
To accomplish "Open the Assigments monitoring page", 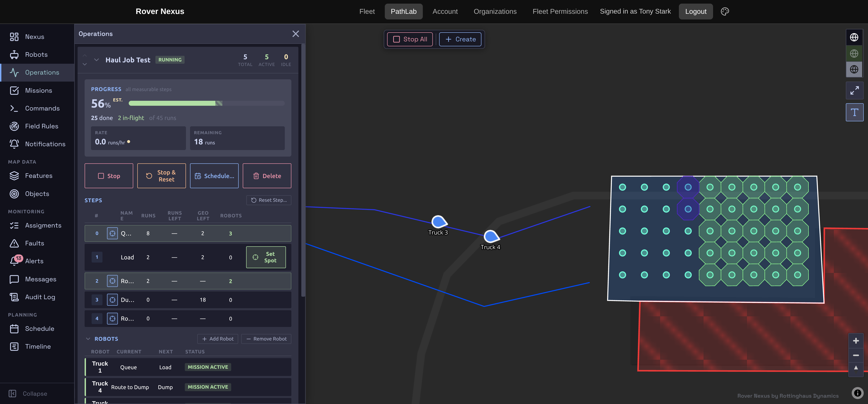I will 37,225.
